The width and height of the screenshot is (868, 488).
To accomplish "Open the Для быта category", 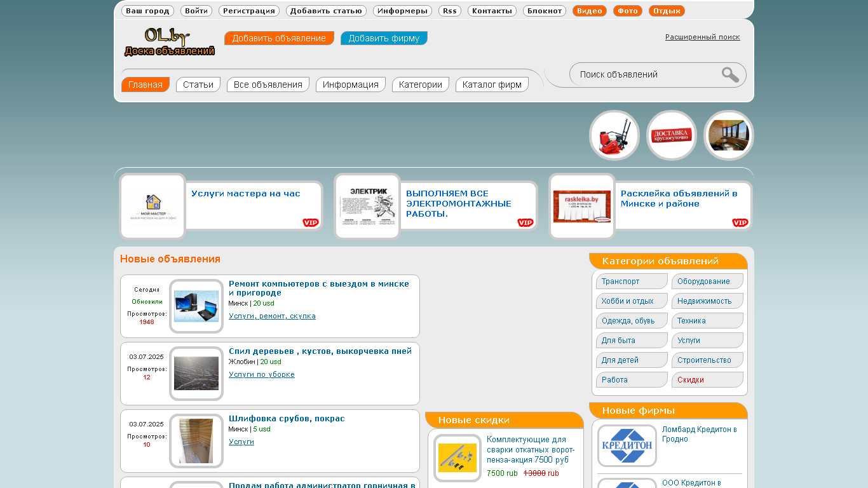I will click(632, 341).
